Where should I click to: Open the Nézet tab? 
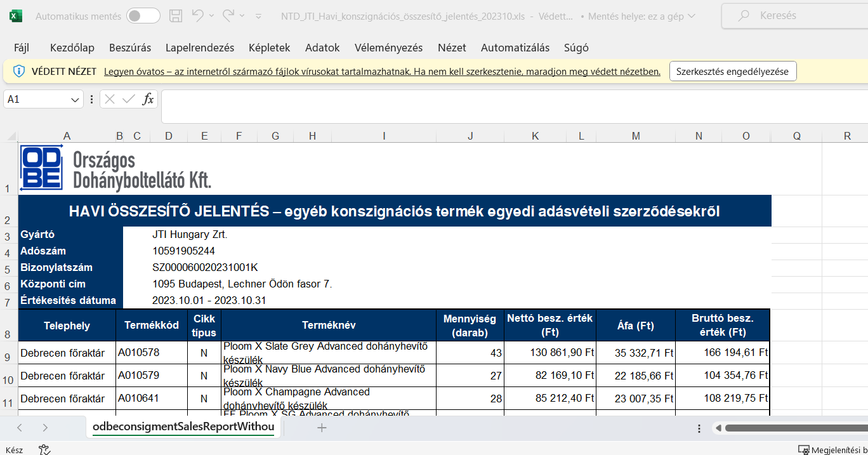coord(452,48)
